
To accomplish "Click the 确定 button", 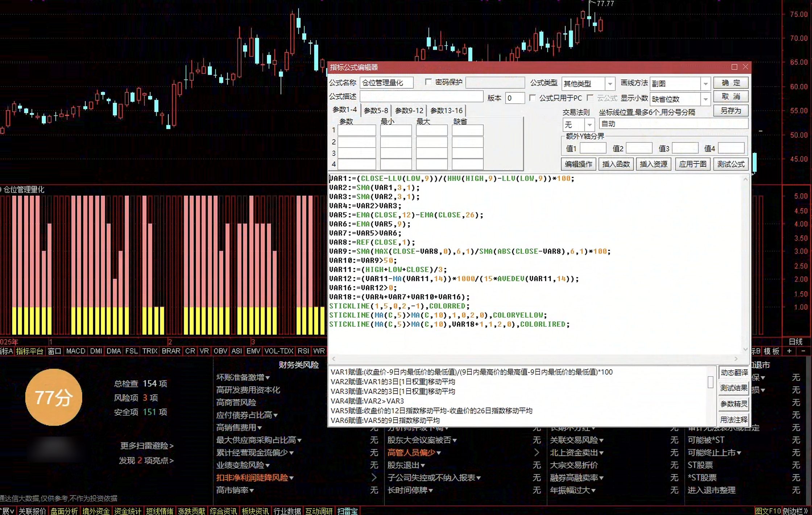I will pyautogui.click(x=731, y=83).
